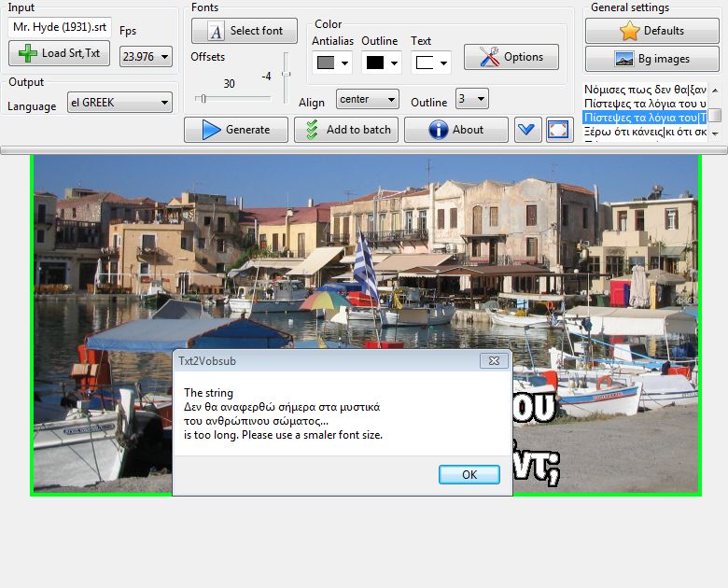This screenshot has height=588, width=728.
Task: Select subtitle line Πίστεψες τα λόγια του υ
Action: [x=645, y=104]
